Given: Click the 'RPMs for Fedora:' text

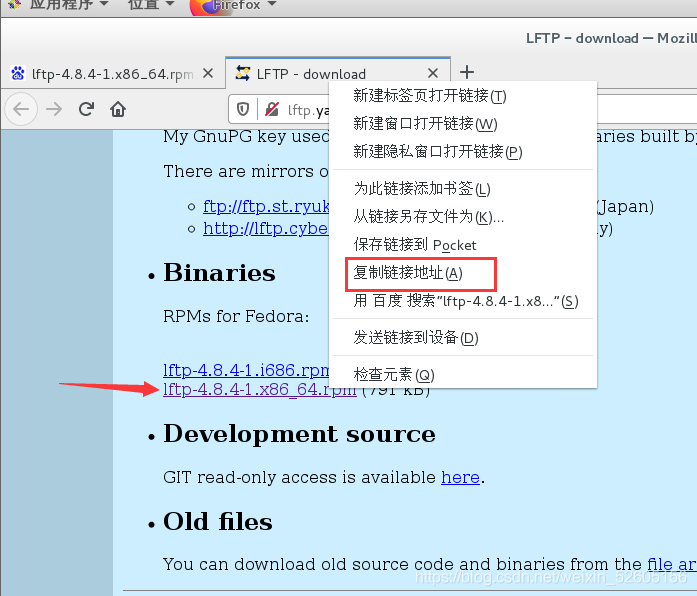Looking at the screenshot, I should pyautogui.click(x=236, y=316).
